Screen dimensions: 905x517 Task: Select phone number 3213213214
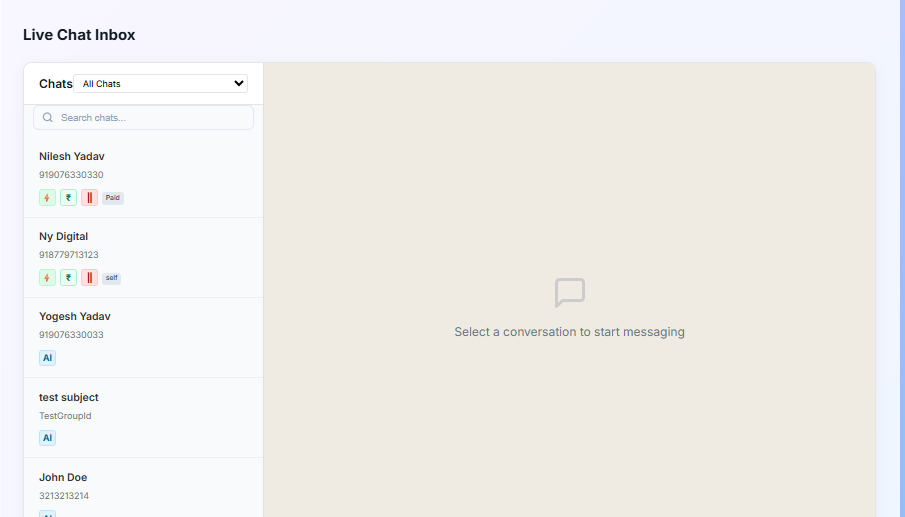[x=64, y=496]
